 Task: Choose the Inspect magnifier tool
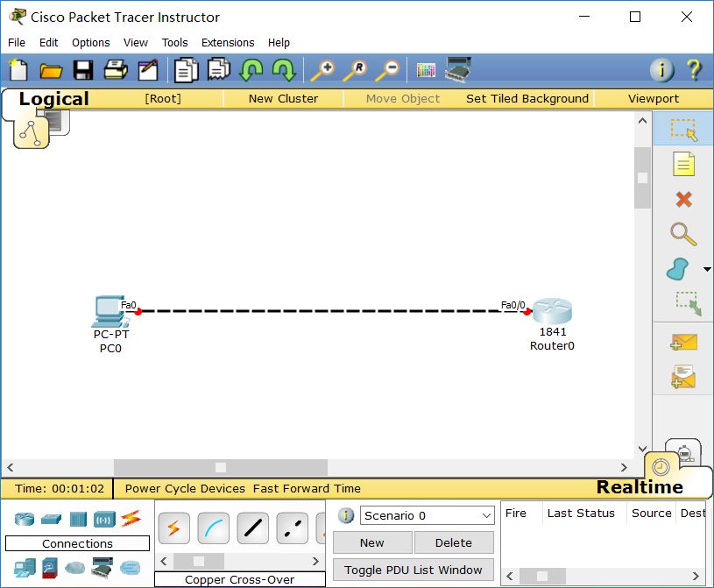pyautogui.click(x=683, y=234)
